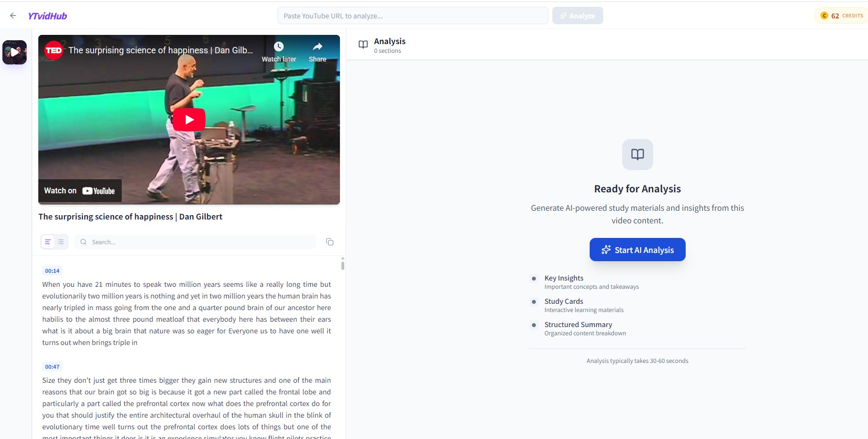Copy the transcript with copy icon
Screen dimensions: 868x439
coord(330,242)
